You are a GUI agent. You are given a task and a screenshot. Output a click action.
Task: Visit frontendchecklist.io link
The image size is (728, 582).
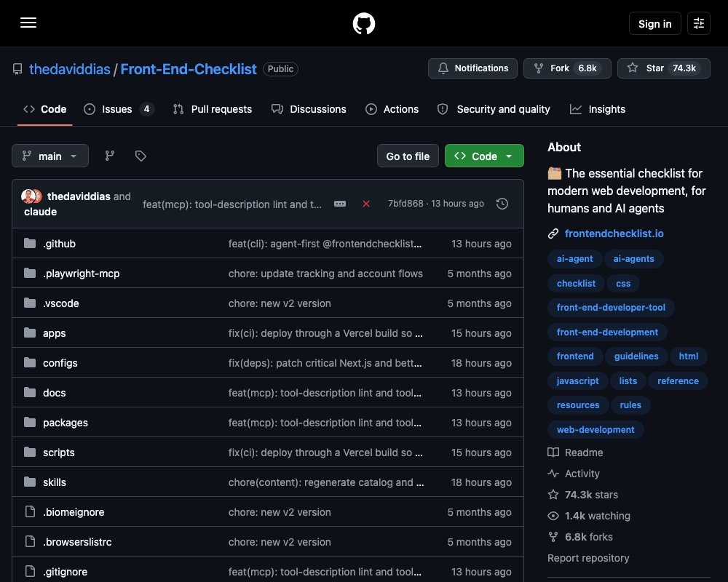click(614, 234)
